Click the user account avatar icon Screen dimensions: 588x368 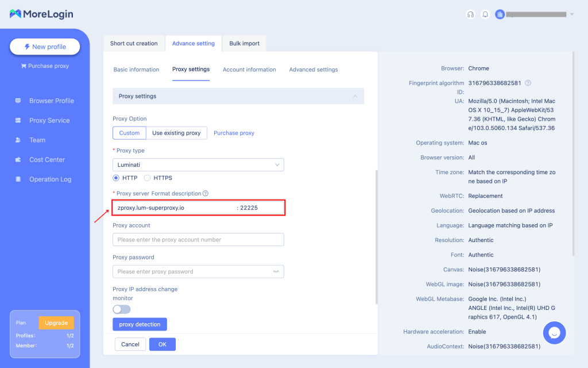pyautogui.click(x=500, y=14)
